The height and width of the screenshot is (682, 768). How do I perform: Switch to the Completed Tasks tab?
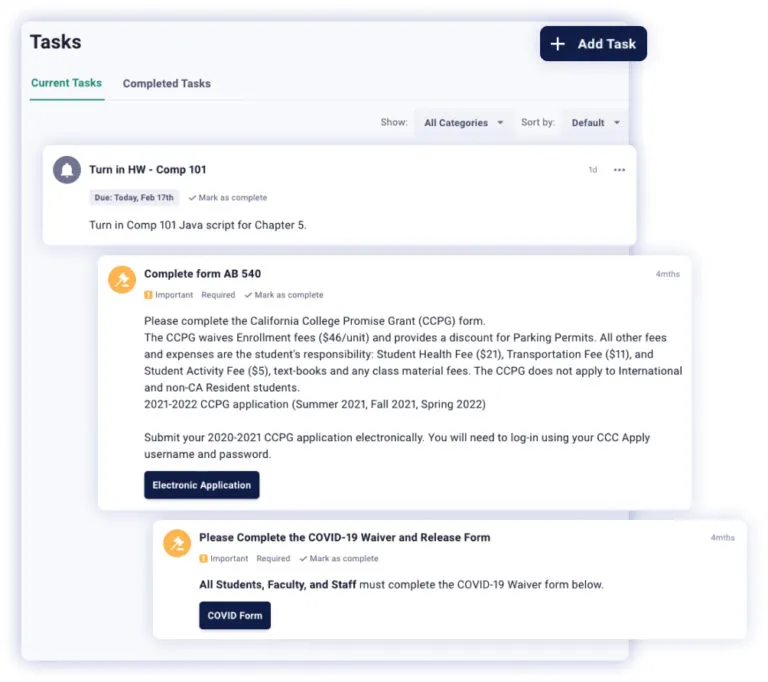166,84
